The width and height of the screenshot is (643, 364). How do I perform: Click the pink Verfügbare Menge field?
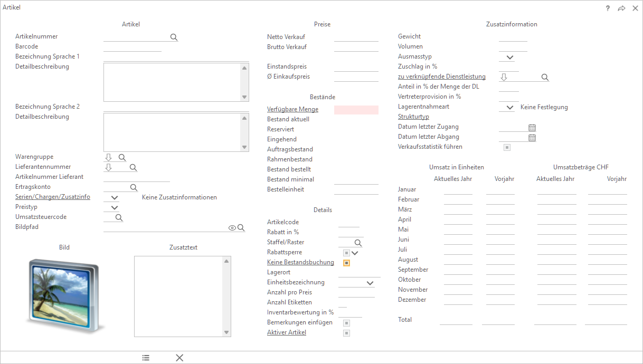tap(356, 110)
